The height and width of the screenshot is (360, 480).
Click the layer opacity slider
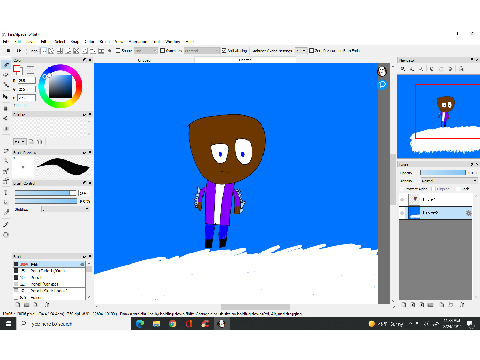coord(443,172)
